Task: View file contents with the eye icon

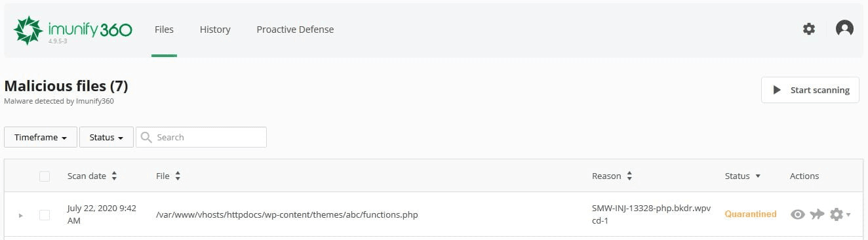Action: [x=797, y=214]
